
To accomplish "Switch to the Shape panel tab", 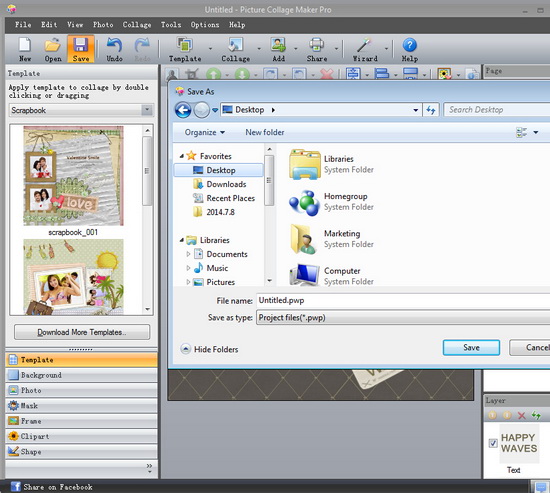I will [x=81, y=452].
